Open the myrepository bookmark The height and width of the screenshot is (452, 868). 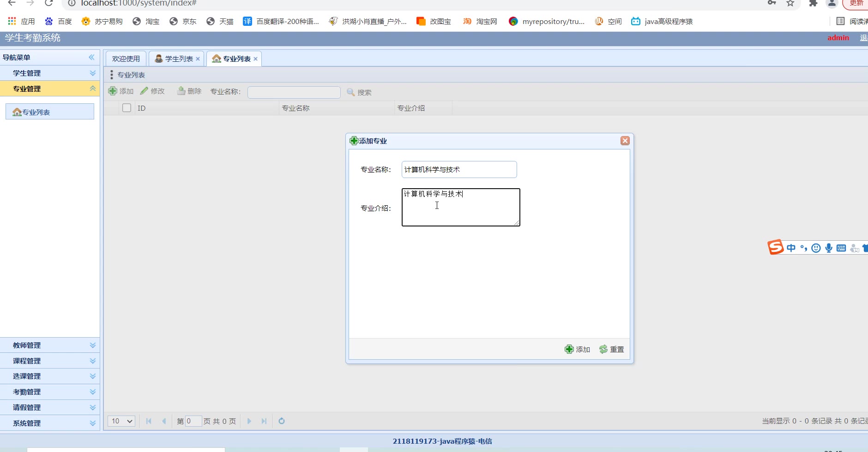[x=547, y=21]
